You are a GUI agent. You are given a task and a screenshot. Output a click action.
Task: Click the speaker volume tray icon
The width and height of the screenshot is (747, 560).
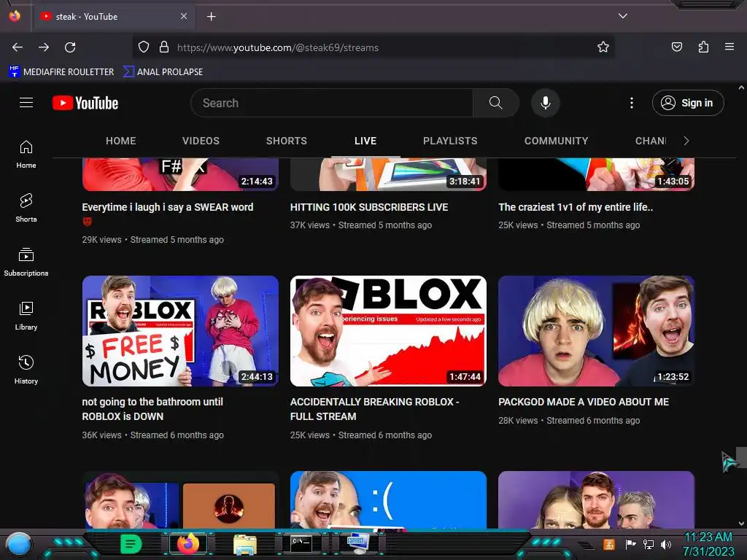[665, 544]
